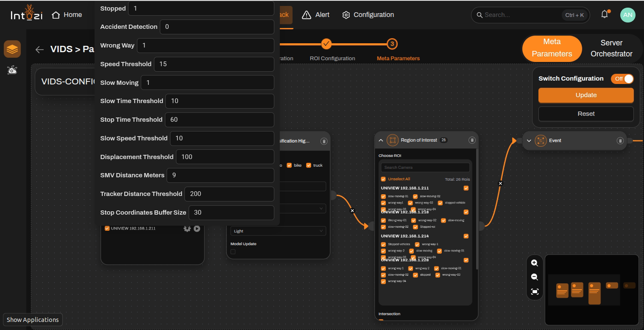Delete the Event node
The image size is (644, 330).
[x=620, y=140]
